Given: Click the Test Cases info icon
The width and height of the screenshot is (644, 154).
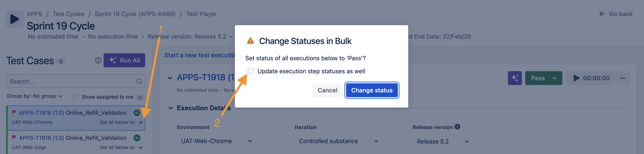Looking at the screenshot, I should coord(98,60).
